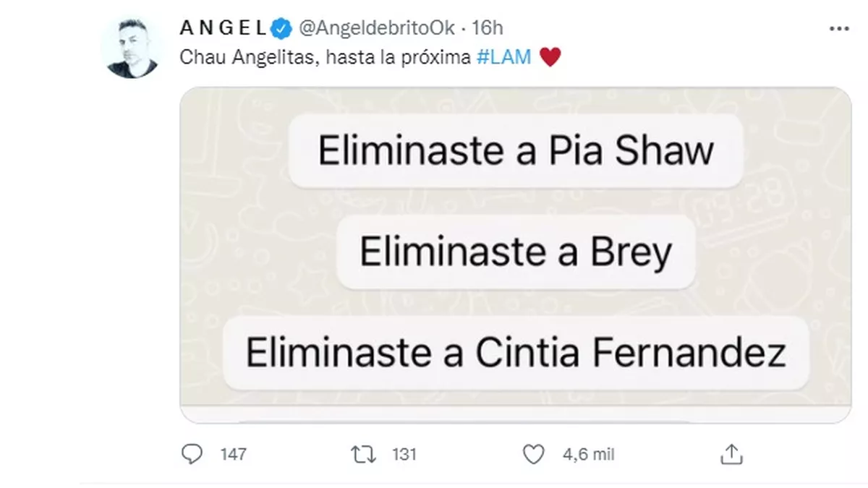Click the reply speech bubble icon
The height and width of the screenshot is (488, 868).
click(190, 453)
